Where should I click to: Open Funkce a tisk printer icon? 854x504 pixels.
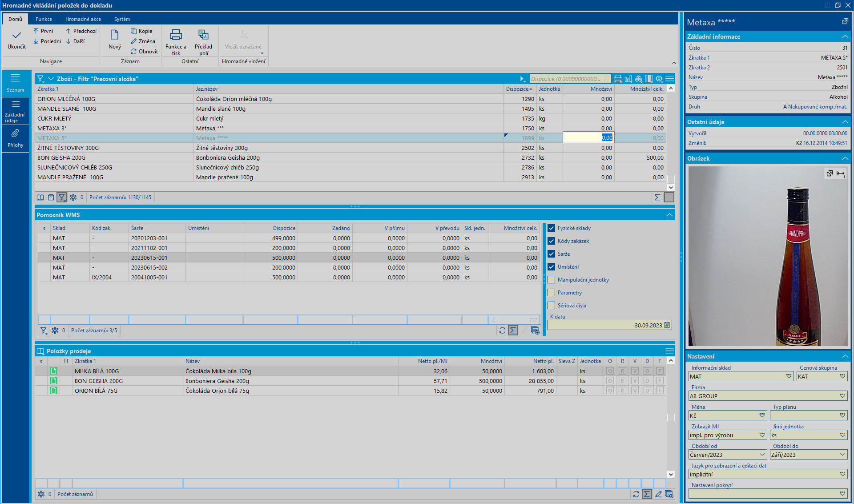pyautogui.click(x=176, y=35)
